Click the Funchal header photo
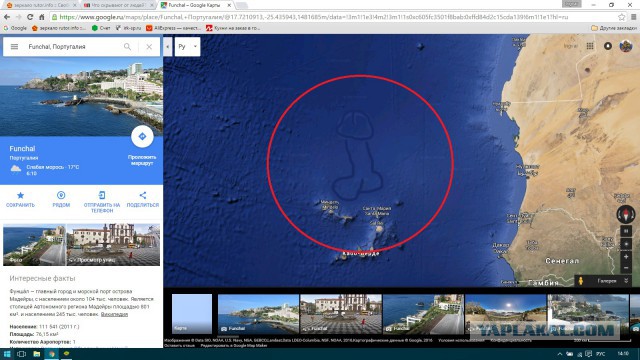The height and width of the screenshot is (360, 640). pyautogui.click(x=81, y=96)
